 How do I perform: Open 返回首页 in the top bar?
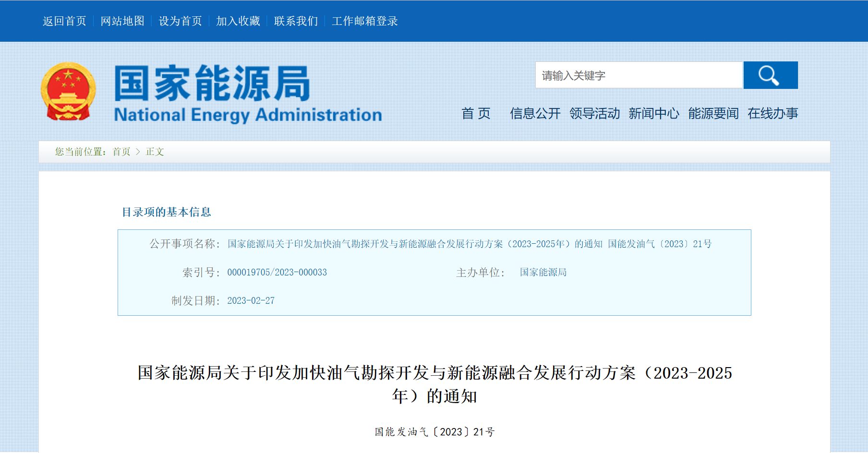(x=64, y=21)
